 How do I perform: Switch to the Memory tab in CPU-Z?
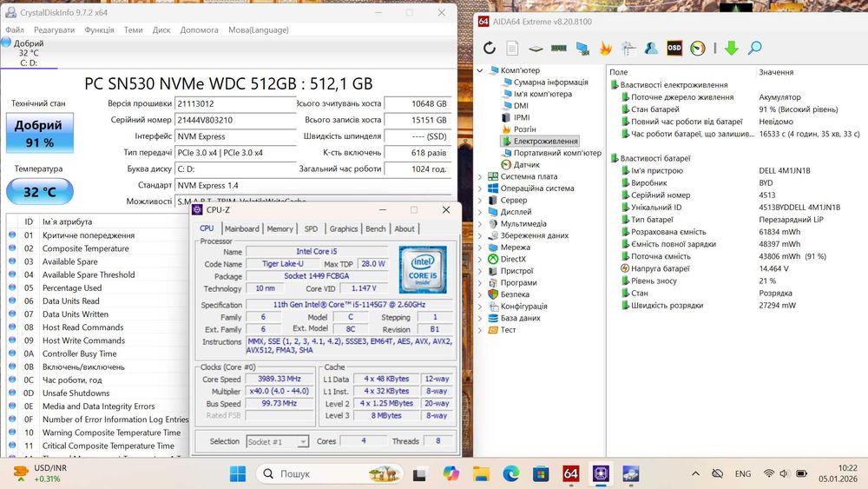point(280,228)
